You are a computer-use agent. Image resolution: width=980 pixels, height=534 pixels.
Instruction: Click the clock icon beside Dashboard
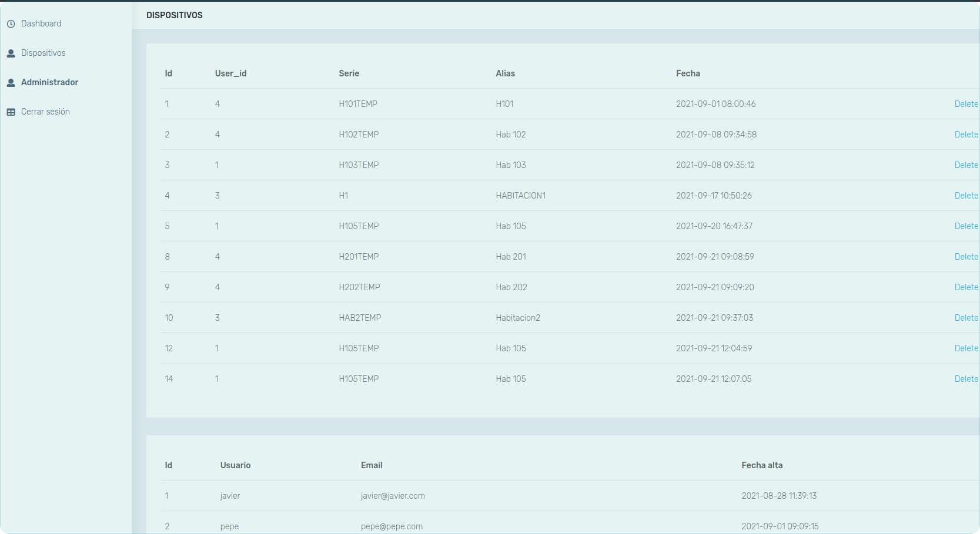pyautogui.click(x=11, y=24)
